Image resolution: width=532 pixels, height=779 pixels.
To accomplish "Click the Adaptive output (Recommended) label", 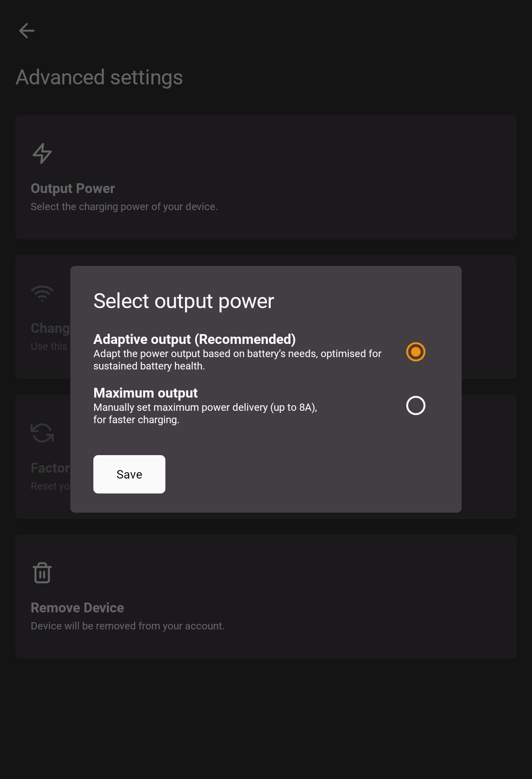I will [x=194, y=339].
